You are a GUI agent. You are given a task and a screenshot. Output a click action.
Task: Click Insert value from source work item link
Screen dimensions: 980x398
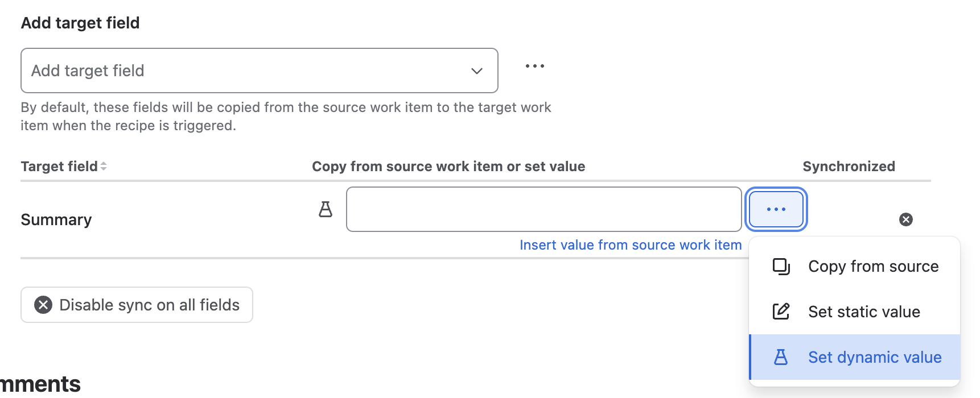tap(631, 245)
